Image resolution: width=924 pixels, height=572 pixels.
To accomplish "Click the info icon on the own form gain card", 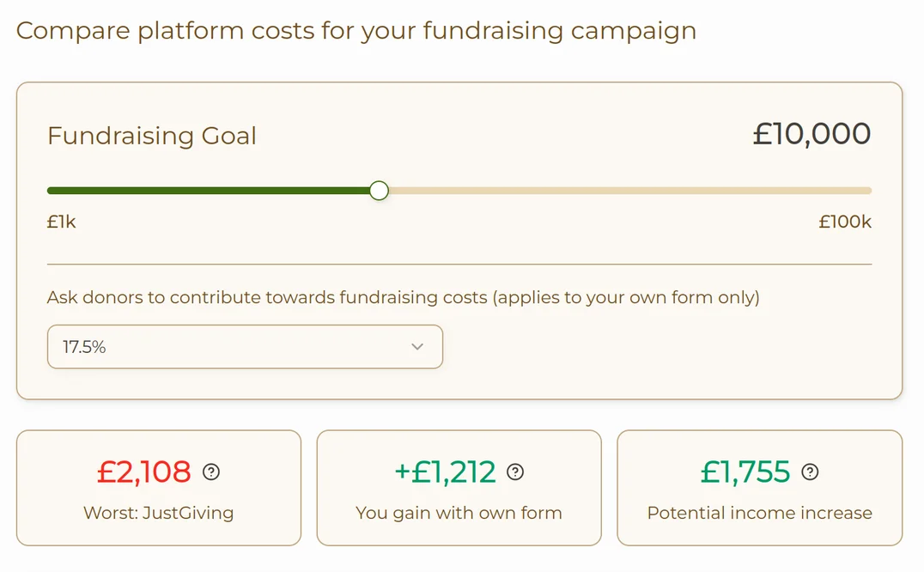I will point(514,471).
